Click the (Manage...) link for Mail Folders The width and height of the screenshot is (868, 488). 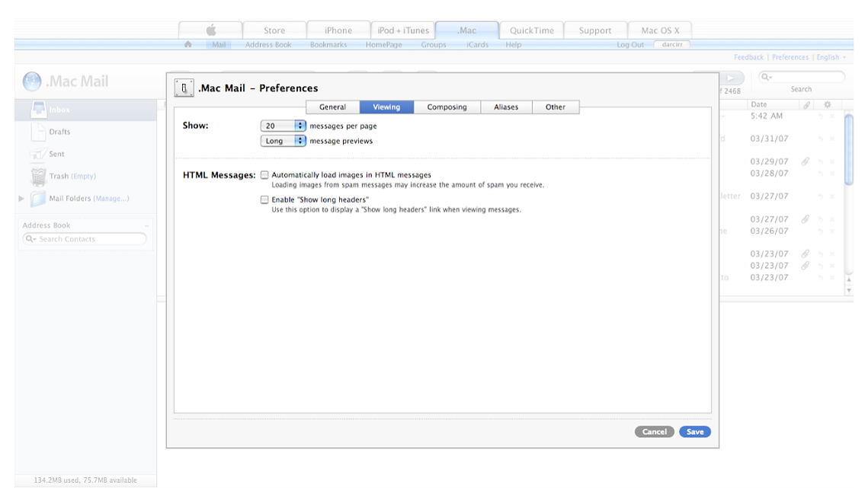111,198
